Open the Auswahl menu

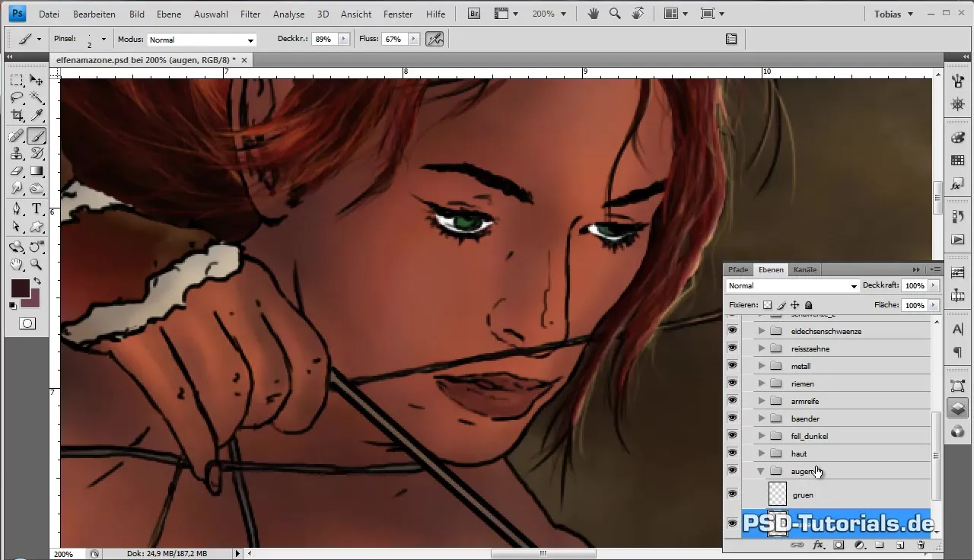point(210,14)
